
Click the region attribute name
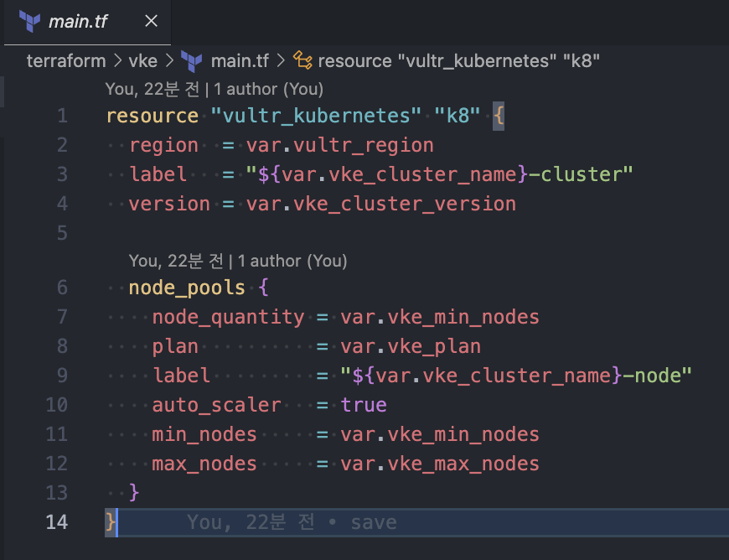click(163, 146)
